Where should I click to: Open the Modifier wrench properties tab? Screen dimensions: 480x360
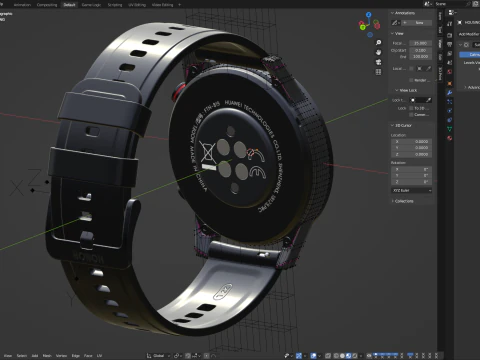click(x=450, y=93)
